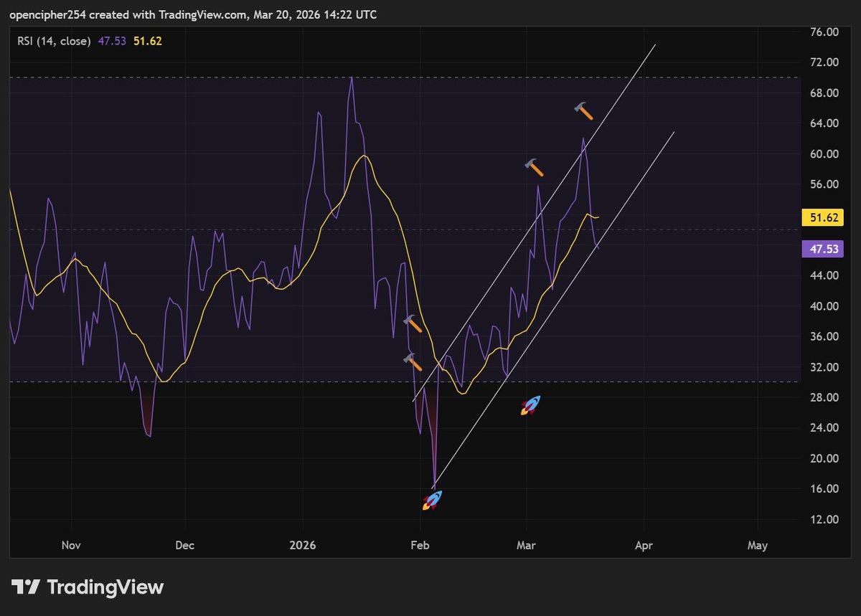Click the hammer emoji above the early-March RSI spike

(535, 167)
